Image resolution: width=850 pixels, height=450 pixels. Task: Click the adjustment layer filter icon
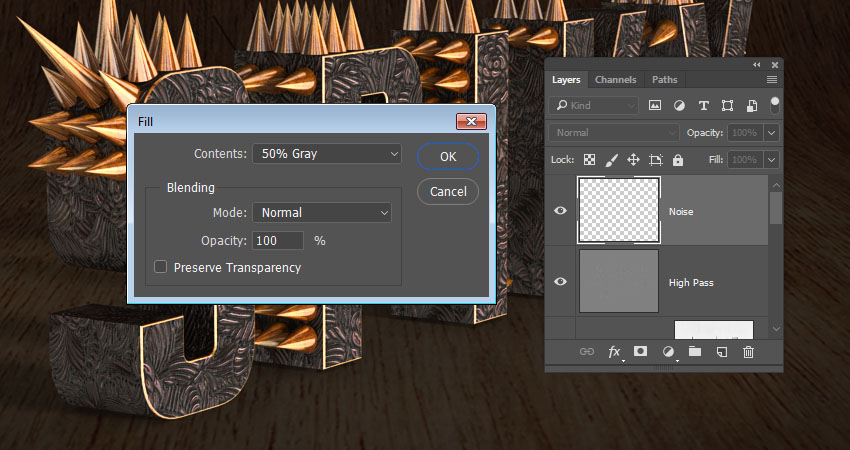(x=679, y=106)
